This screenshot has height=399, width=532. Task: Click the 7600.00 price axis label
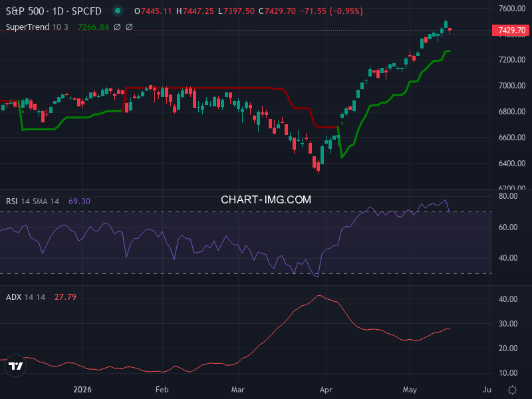pyautogui.click(x=512, y=8)
